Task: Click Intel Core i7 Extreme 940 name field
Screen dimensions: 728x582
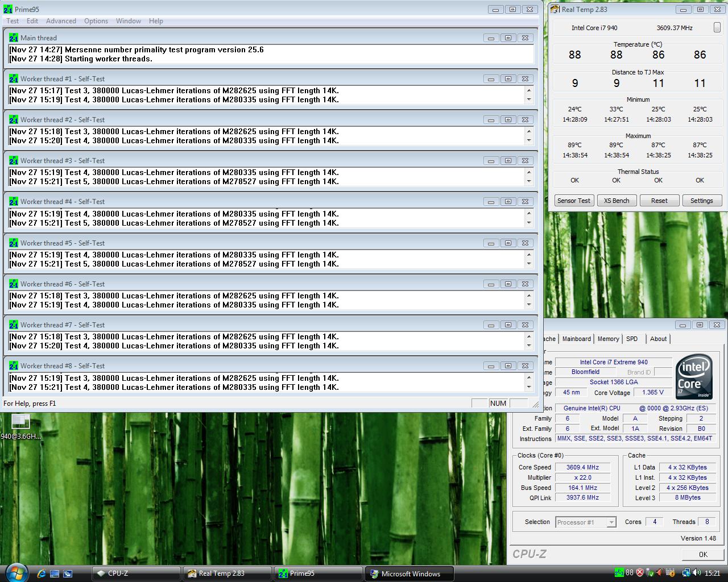Action: (614, 362)
